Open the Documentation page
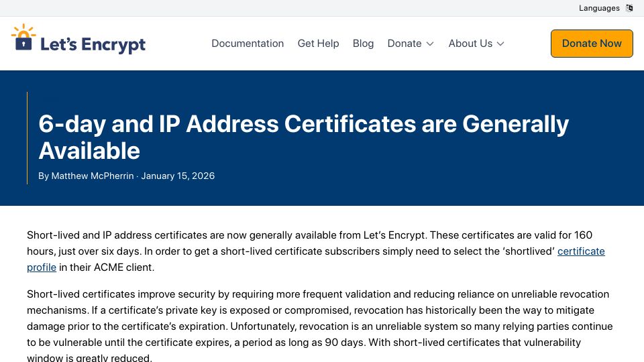644x362 pixels. [248, 44]
